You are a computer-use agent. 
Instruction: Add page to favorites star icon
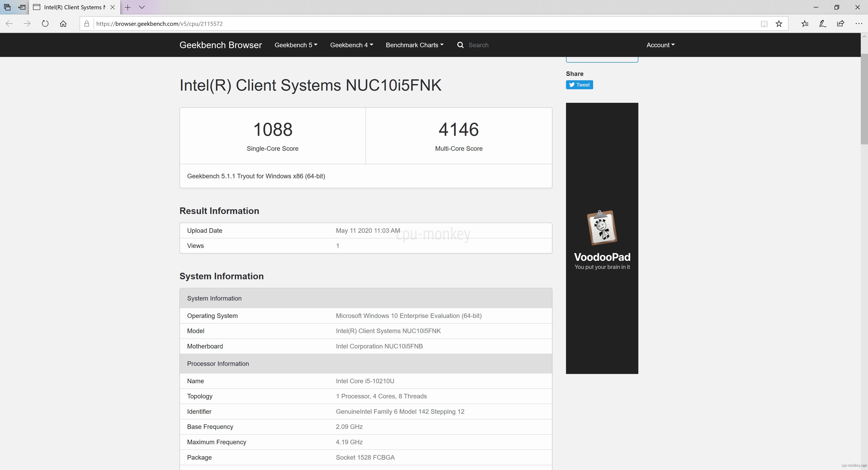point(779,23)
